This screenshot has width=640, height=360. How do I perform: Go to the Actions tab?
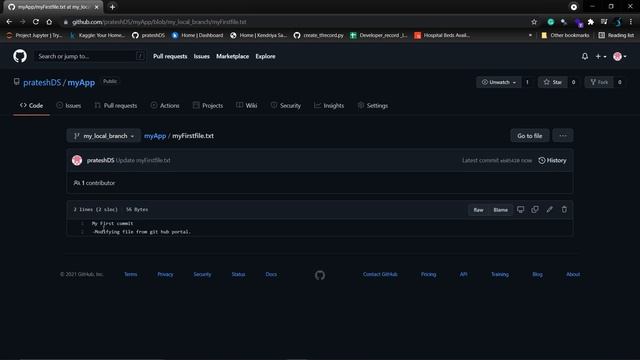[165, 105]
